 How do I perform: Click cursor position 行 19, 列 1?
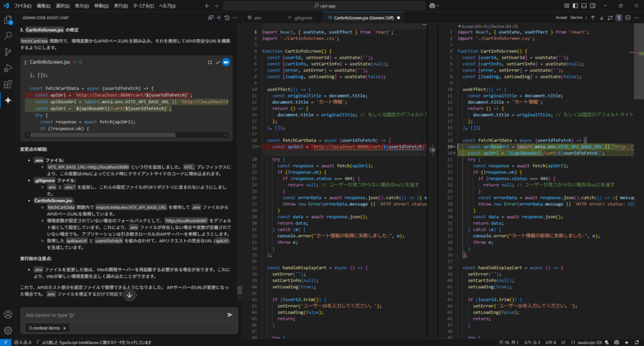[x=509, y=342]
